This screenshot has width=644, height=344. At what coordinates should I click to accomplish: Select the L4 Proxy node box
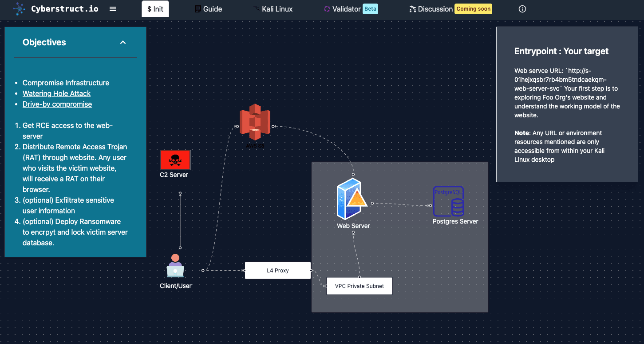(278, 270)
